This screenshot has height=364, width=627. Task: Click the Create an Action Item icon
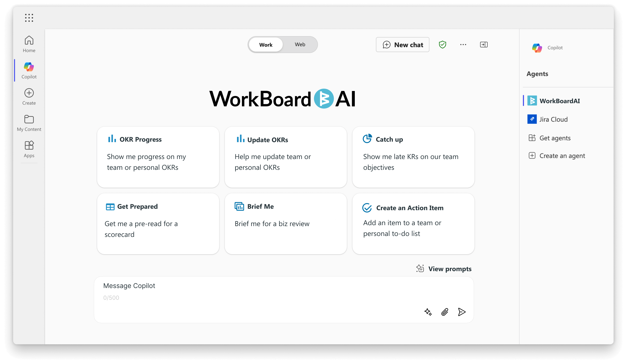pos(367,207)
